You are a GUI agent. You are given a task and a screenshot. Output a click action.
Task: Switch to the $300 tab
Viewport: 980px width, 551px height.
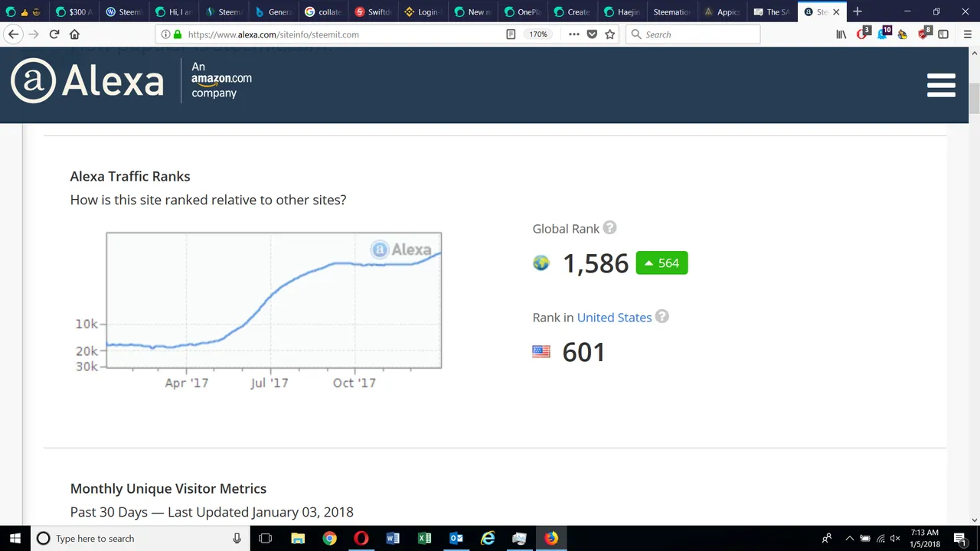pyautogui.click(x=74, y=11)
